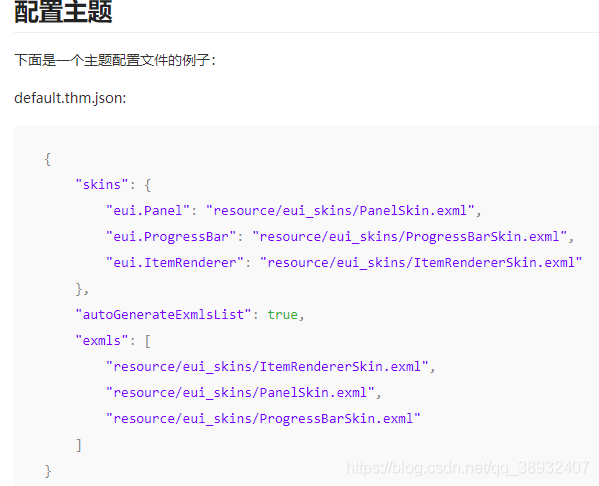Click the final closing curly brace

tap(48, 471)
